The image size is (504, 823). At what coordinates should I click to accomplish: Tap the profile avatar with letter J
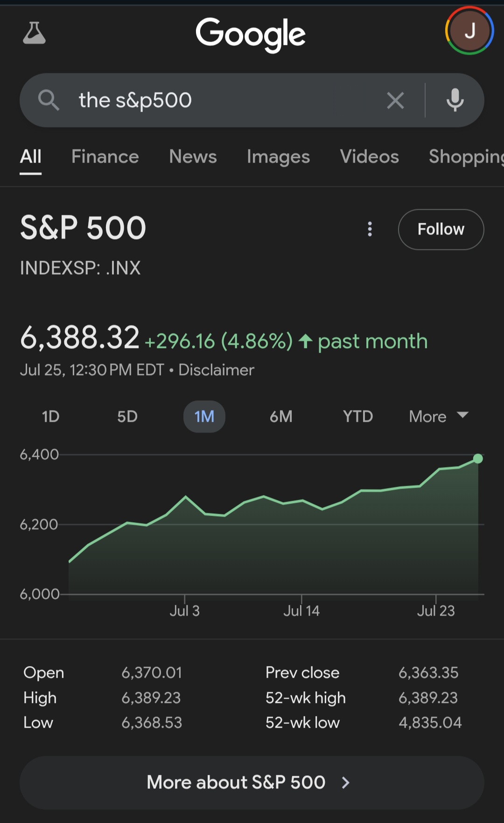[x=469, y=31]
